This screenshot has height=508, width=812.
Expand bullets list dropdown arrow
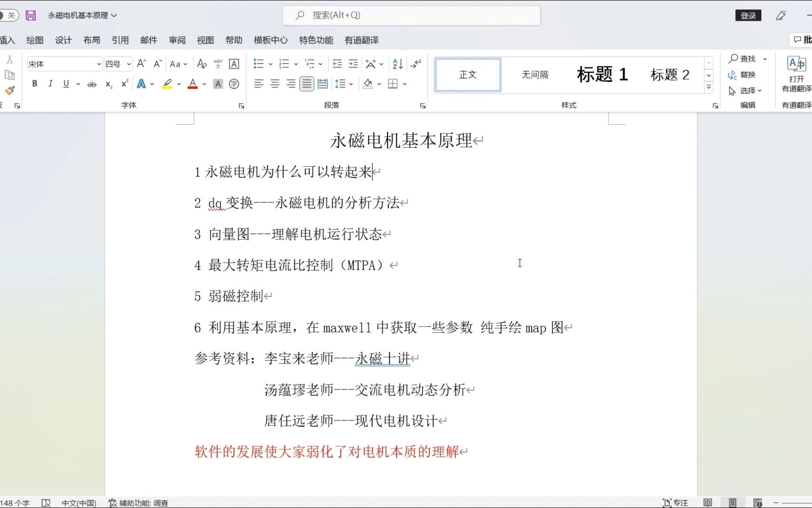pyautogui.click(x=270, y=64)
